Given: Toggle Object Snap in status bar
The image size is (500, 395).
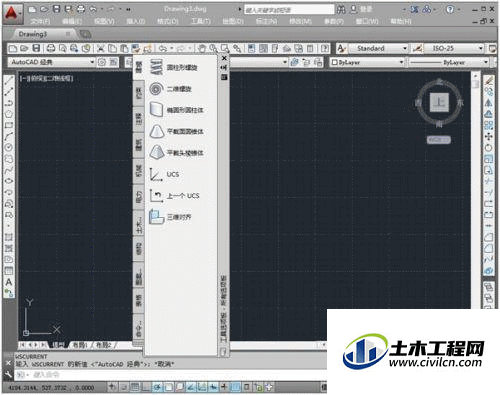Looking at the screenshot, I should (168, 387).
